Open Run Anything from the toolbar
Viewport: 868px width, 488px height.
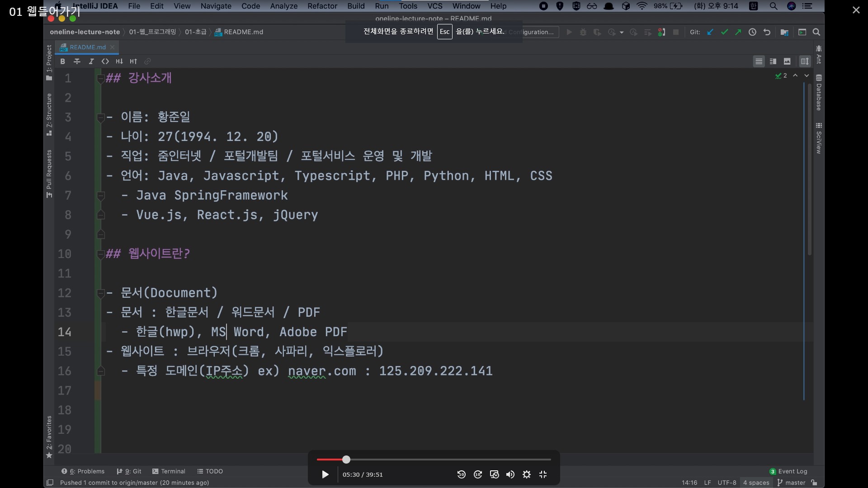pos(802,32)
